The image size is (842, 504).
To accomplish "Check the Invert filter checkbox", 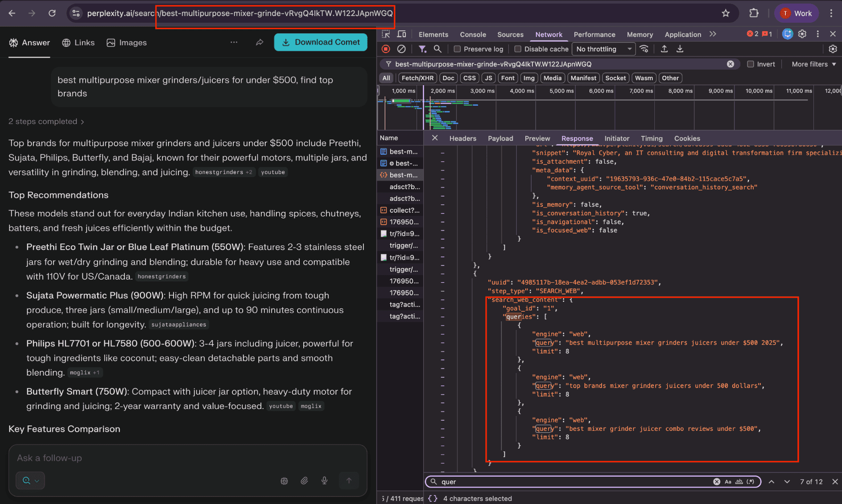I will click(751, 64).
